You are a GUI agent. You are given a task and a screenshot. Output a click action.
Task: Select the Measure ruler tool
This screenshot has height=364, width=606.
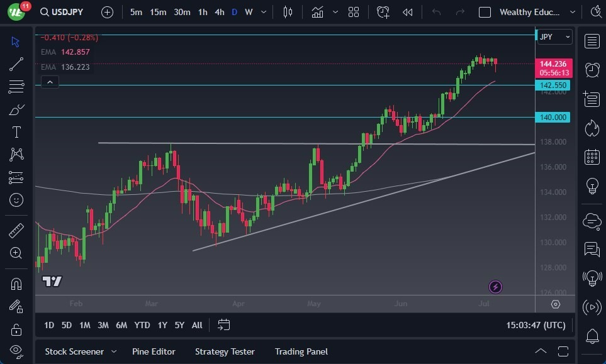(x=16, y=230)
